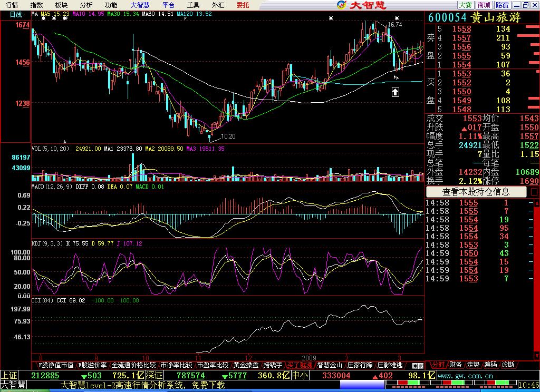This screenshot has height=392, width=540.
Task: Open the 板块 menu
Action: (61, 5)
